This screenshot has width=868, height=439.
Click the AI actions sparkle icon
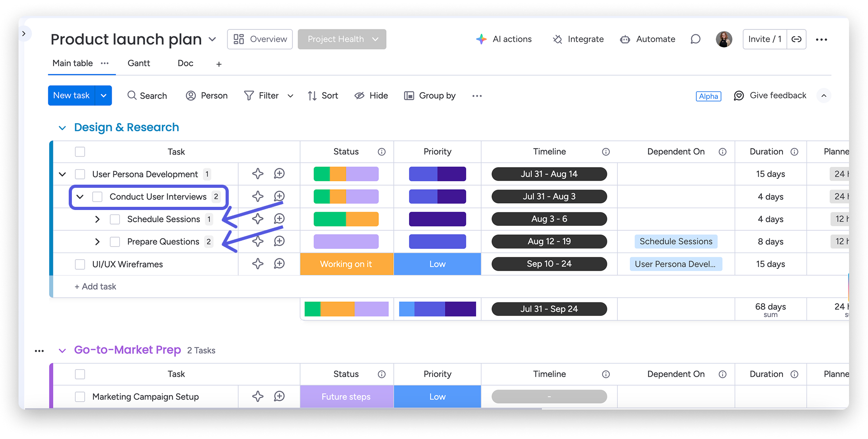[x=481, y=39]
